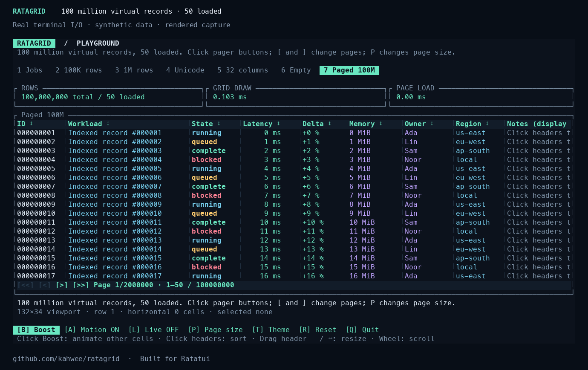The image size is (588, 370).
Task: Open the 4 Unicode tab
Action: (x=185, y=70)
